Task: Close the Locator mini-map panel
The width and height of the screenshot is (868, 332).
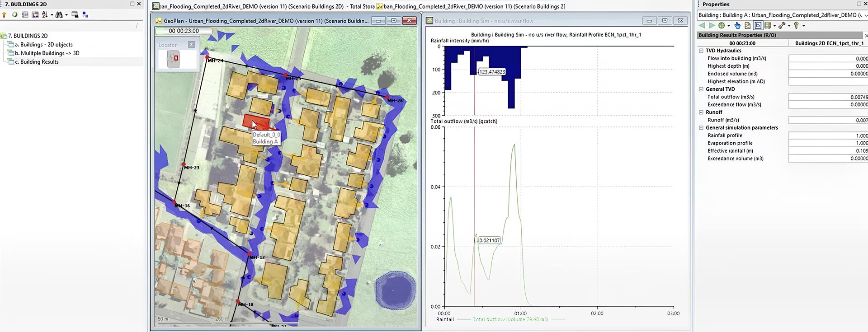Action: click(191, 45)
